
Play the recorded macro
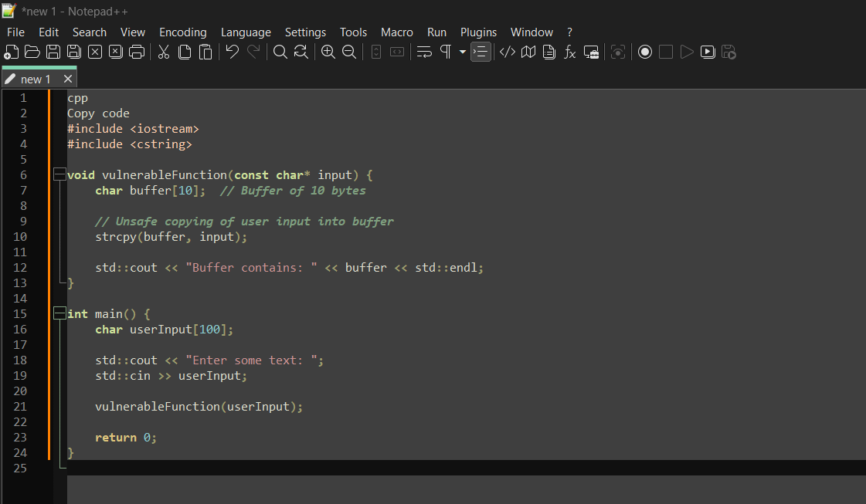pyautogui.click(x=687, y=52)
